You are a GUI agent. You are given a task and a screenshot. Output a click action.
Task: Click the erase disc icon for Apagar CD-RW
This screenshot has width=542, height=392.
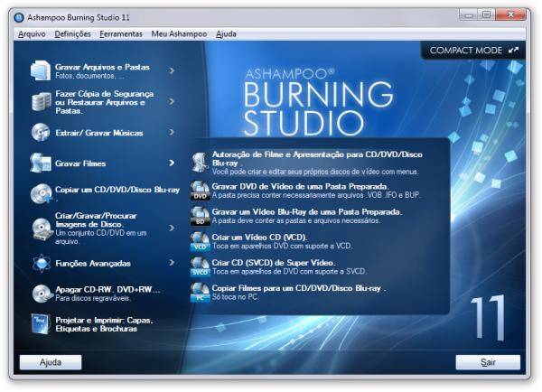[x=42, y=294]
